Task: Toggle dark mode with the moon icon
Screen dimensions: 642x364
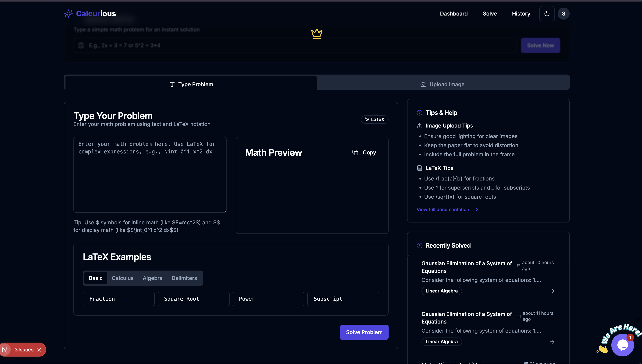Action: [547, 13]
